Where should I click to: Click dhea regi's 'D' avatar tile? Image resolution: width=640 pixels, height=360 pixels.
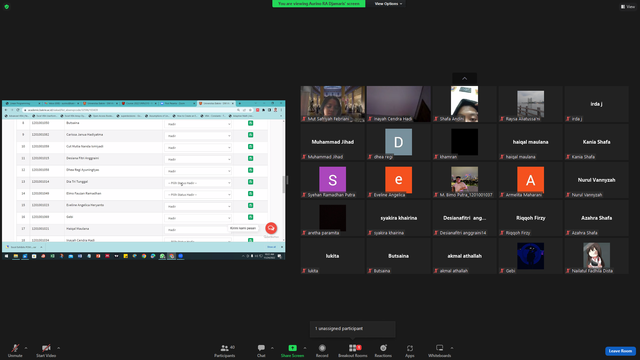pyautogui.click(x=398, y=142)
